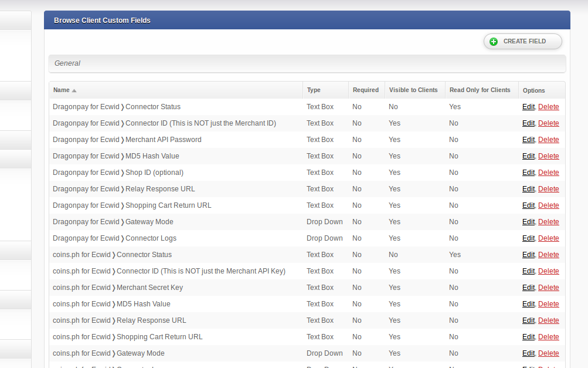Edit Dragonpay Connector Status field

click(x=528, y=107)
